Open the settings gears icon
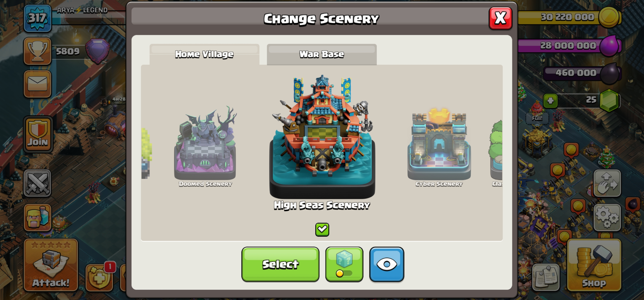 click(x=607, y=217)
